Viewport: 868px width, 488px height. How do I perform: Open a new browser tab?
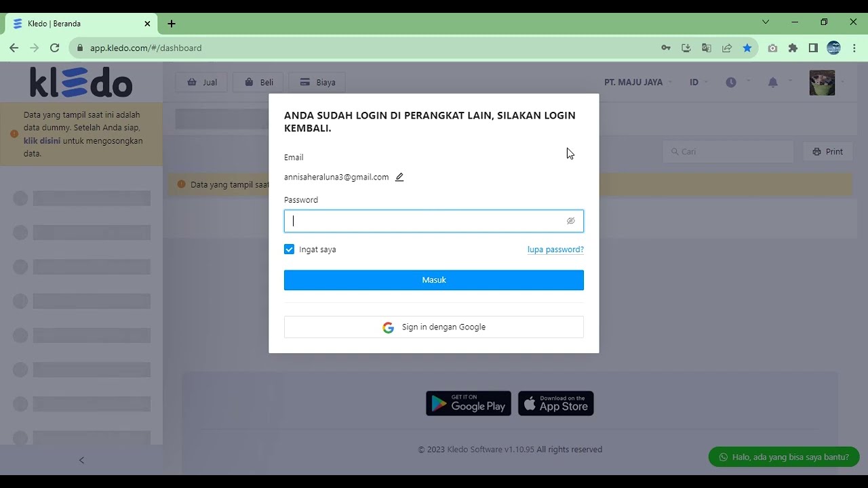tap(172, 24)
